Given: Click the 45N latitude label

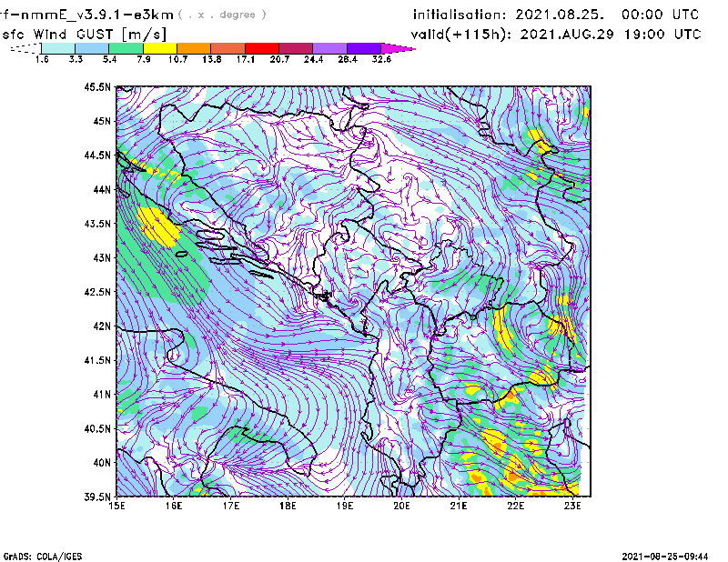Looking at the screenshot, I should coord(102,121).
